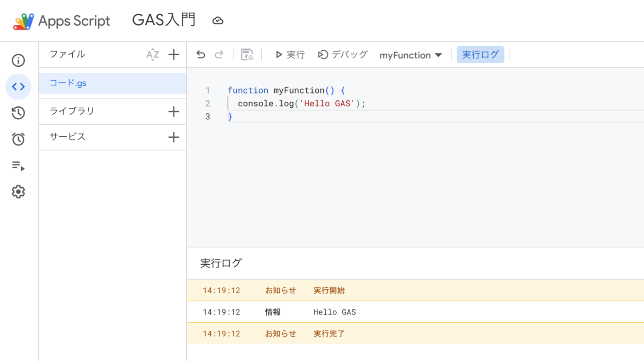Start debugging with デバッグ button
Viewport: 644px width, 361px height.
coord(343,55)
